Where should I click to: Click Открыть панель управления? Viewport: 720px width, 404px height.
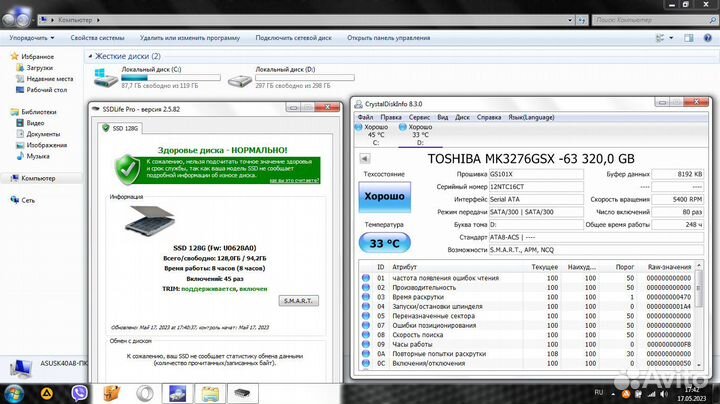(388, 38)
